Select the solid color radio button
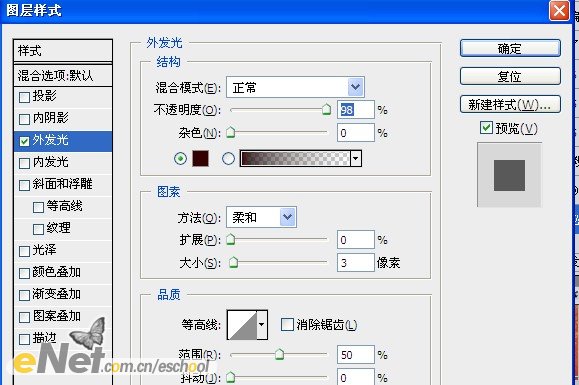The height and width of the screenshot is (385, 579). coord(180,159)
